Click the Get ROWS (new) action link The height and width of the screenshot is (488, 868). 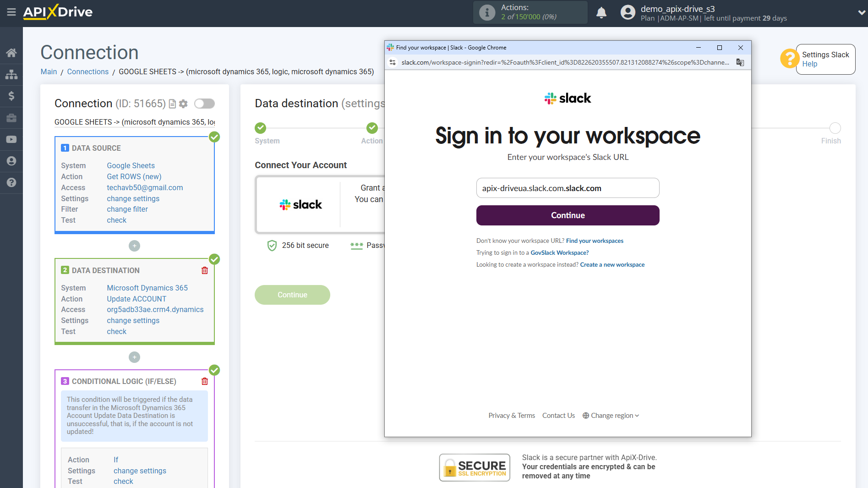(134, 176)
